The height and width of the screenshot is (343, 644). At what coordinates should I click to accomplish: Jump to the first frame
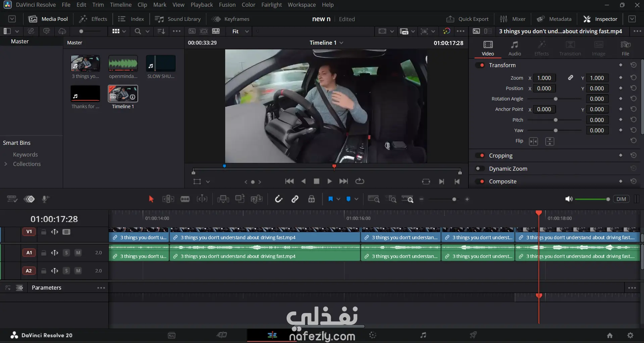pos(289,181)
